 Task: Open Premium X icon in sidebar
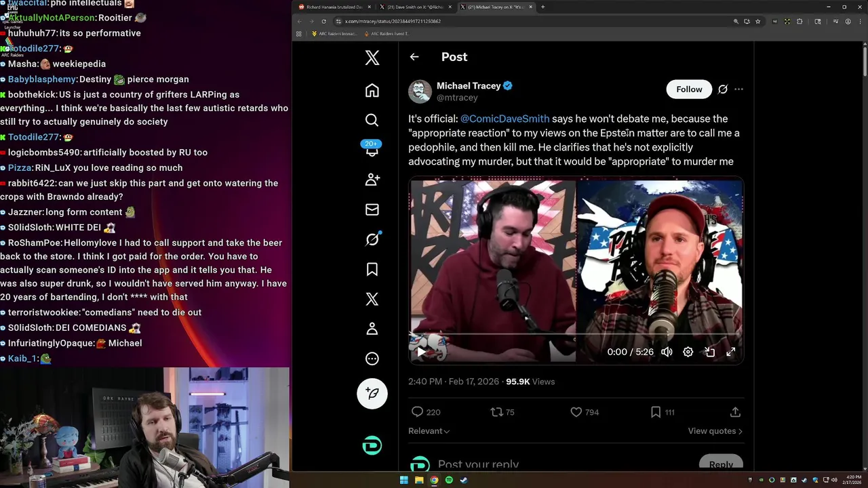coord(372,299)
